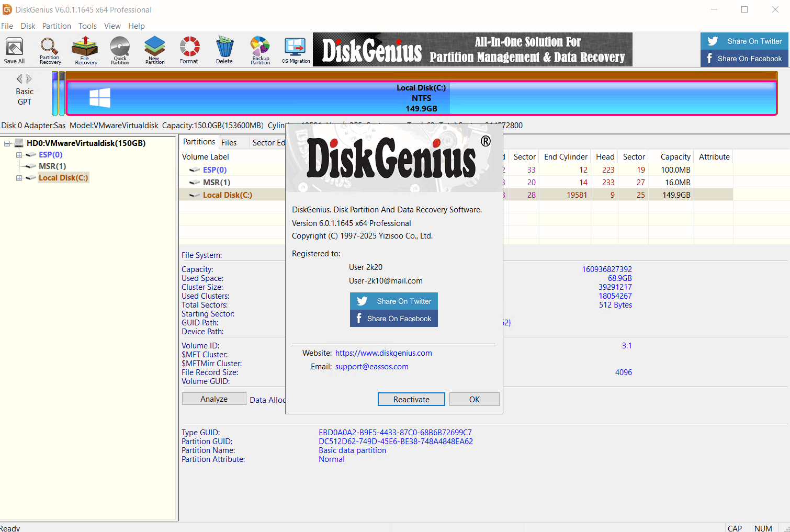Expand the ESP(0) tree node
The width and height of the screenshot is (790, 532).
[19, 155]
